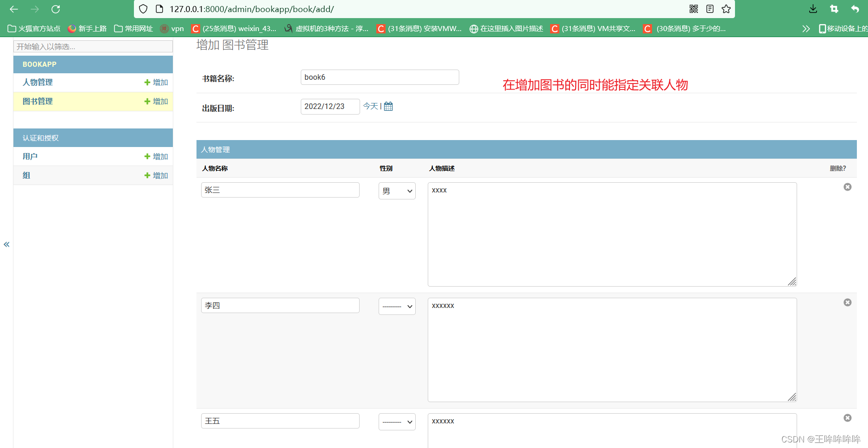The image size is (868, 448).
Task: Open the downloads panel
Action: pos(813,9)
